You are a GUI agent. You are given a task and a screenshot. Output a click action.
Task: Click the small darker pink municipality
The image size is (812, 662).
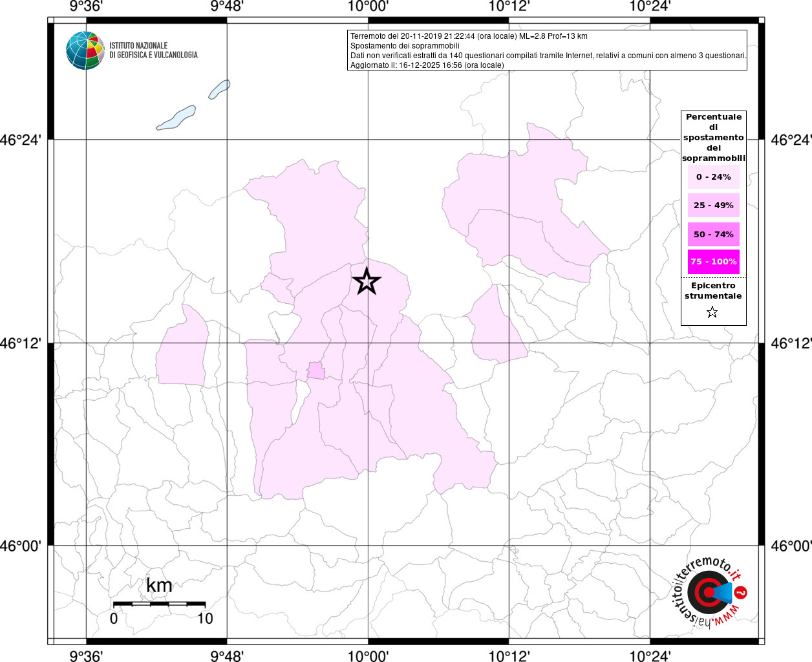coord(315,370)
